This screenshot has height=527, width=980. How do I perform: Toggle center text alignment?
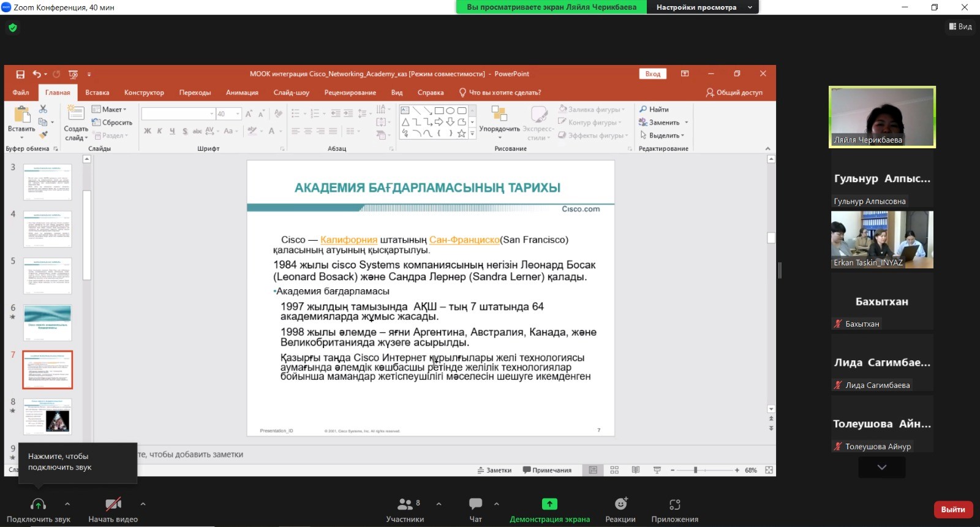308,131
